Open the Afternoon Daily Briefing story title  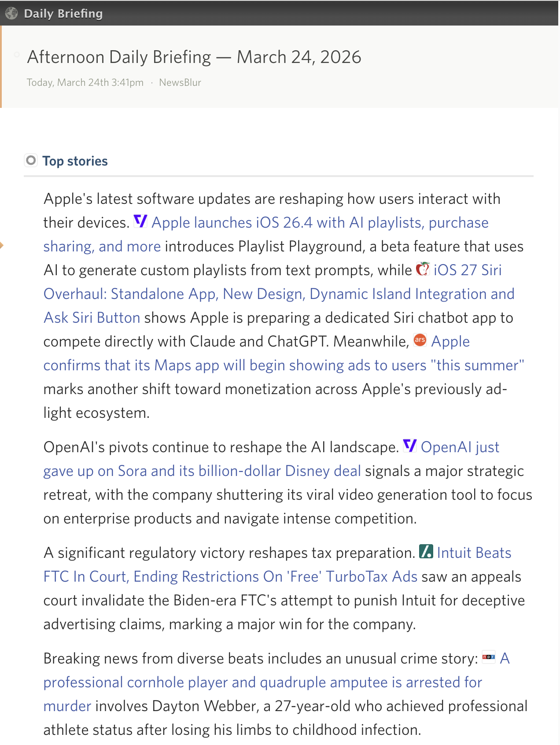[x=194, y=57]
